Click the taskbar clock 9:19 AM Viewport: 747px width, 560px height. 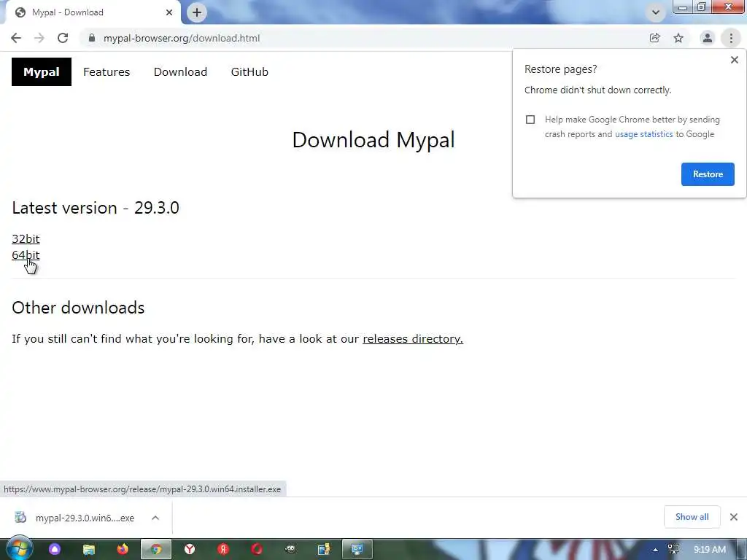709,550
